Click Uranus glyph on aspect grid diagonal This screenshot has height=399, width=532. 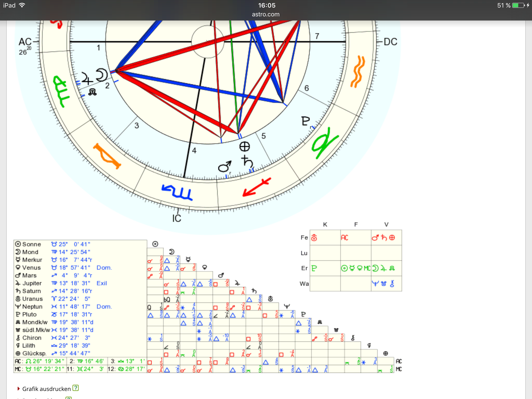[270, 298]
